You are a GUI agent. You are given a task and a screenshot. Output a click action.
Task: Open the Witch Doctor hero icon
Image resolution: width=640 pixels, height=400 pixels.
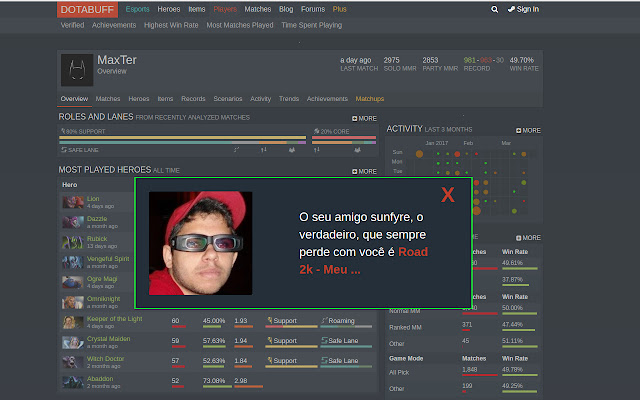pos(73,362)
